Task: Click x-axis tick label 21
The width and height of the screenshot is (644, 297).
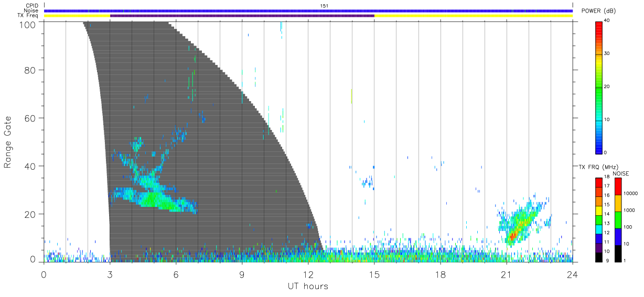Action: pos(507,273)
